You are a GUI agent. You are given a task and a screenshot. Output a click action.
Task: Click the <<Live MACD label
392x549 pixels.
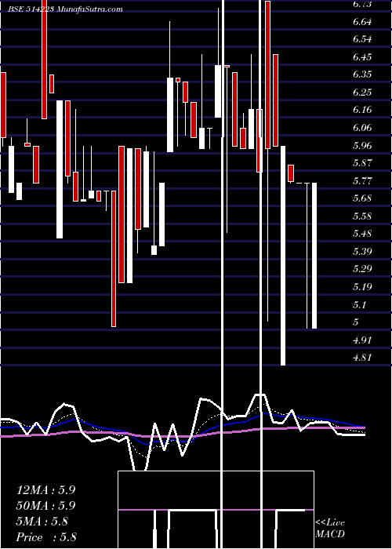(330, 529)
